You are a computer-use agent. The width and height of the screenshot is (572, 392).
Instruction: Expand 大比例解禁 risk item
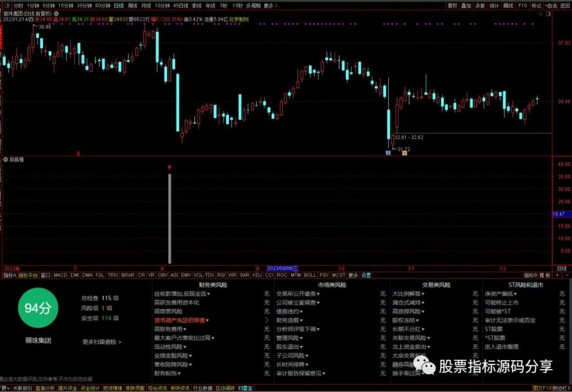tap(408, 294)
